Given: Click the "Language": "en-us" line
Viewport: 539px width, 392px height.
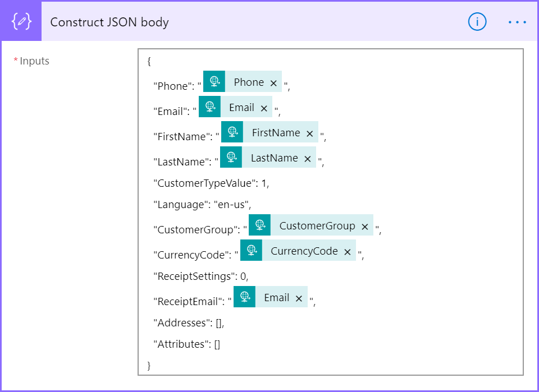Looking at the screenshot, I should click(202, 205).
